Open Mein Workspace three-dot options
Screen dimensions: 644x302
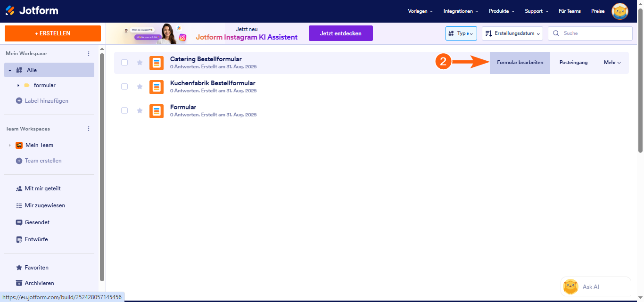pyautogui.click(x=89, y=54)
